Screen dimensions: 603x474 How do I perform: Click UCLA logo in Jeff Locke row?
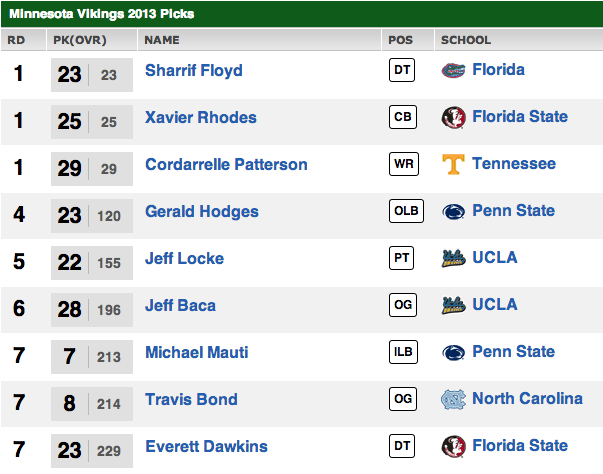point(454,259)
